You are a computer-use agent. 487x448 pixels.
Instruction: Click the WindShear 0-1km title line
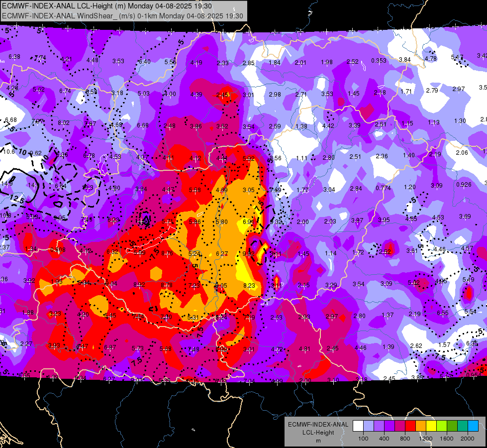pyautogui.click(x=122, y=16)
